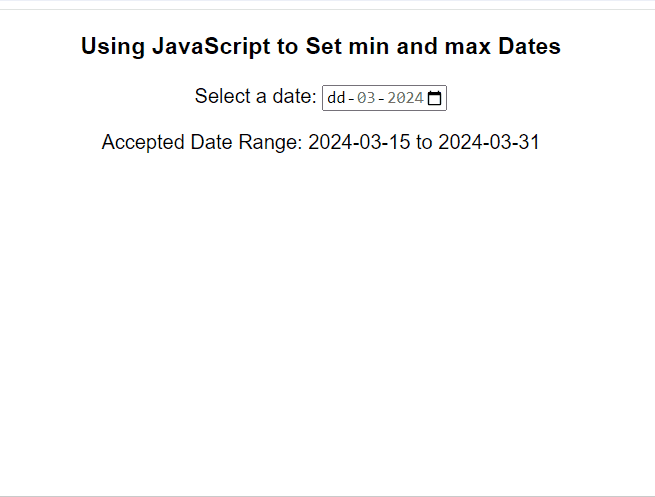Click the word "min" in the heading
The image size is (655, 497).
coord(368,46)
